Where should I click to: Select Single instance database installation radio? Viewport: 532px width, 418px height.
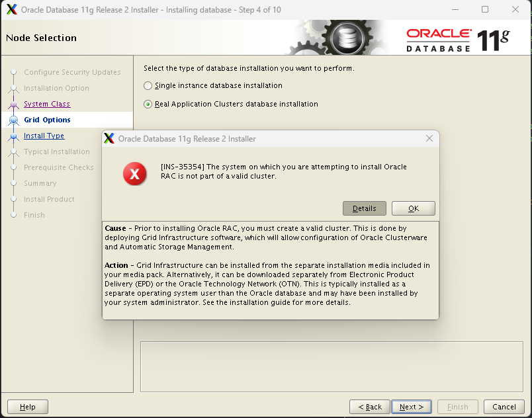click(x=148, y=86)
